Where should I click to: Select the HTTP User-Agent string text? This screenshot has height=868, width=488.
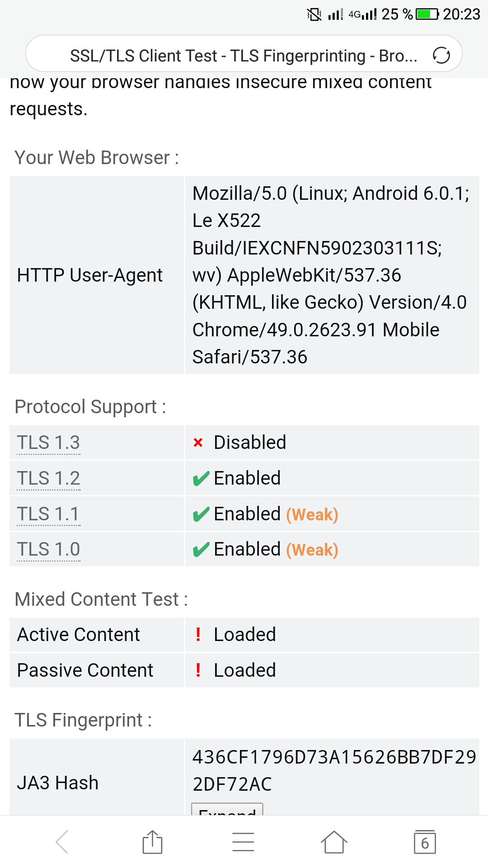pyautogui.click(x=331, y=275)
